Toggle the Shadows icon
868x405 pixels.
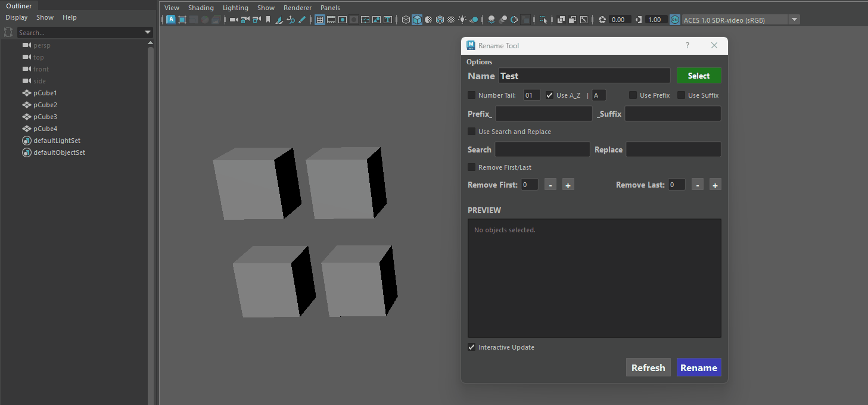click(x=474, y=20)
